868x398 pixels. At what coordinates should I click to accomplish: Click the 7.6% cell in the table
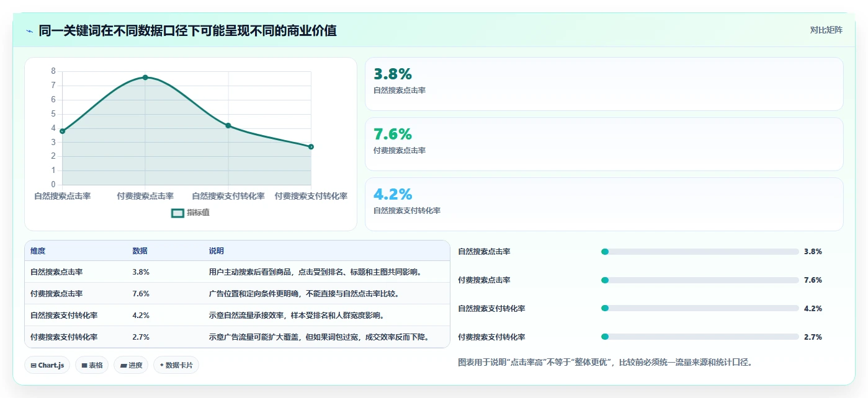(141, 293)
